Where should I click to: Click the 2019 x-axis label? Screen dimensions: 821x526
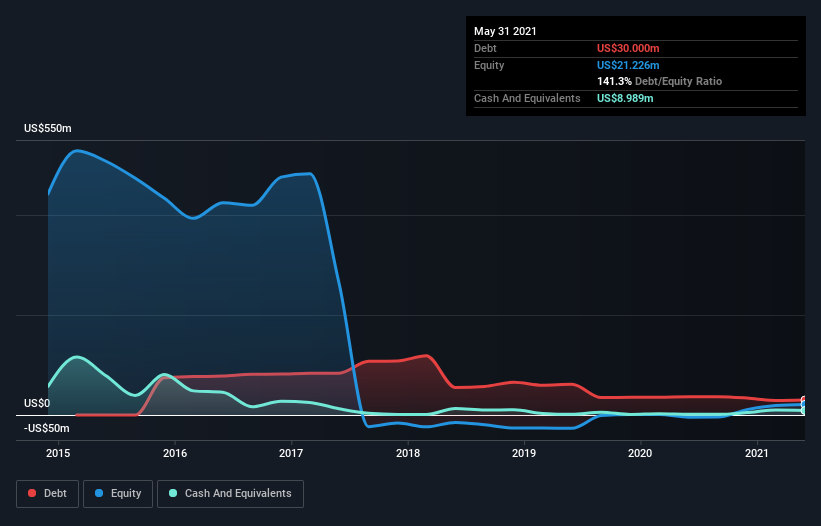524,453
